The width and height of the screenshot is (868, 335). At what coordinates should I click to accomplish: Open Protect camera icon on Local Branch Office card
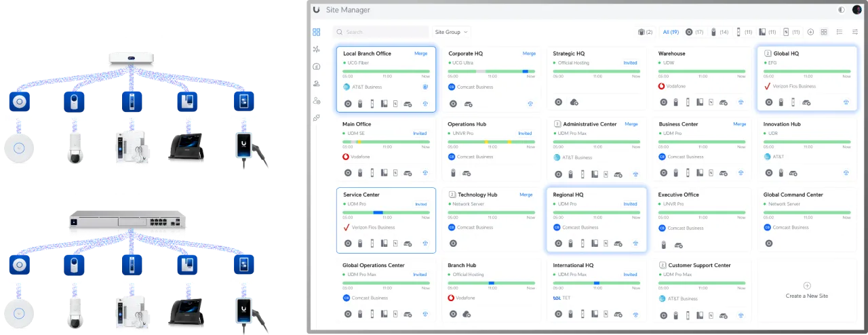pos(360,103)
